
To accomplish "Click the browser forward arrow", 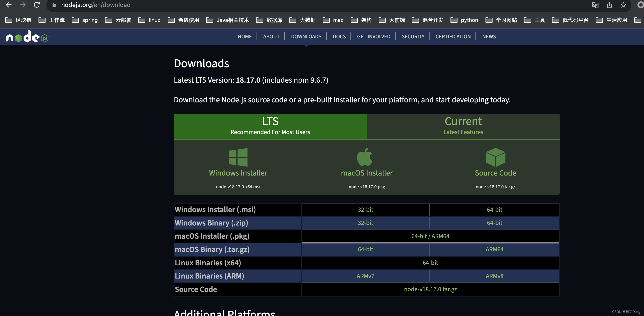I will click(23, 5).
